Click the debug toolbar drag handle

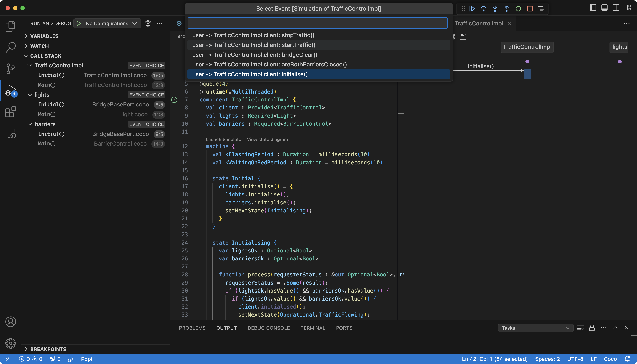(463, 9)
